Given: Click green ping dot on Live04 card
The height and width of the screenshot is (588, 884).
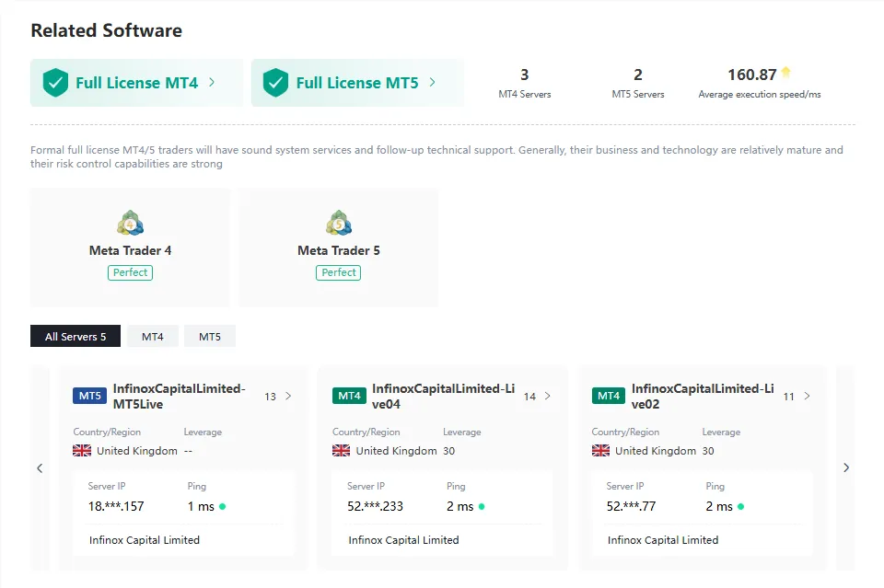Looking at the screenshot, I should tap(482, 506).
